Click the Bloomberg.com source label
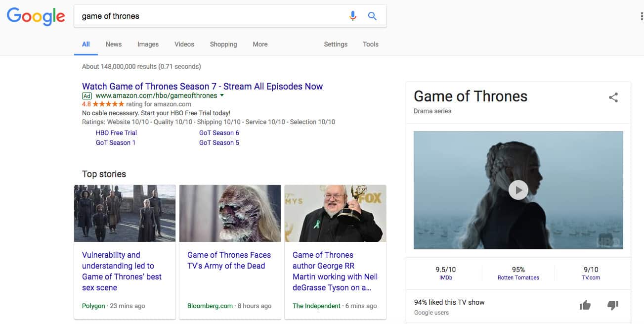The height and width of the screenshot is (324, 644). [210, 306]
